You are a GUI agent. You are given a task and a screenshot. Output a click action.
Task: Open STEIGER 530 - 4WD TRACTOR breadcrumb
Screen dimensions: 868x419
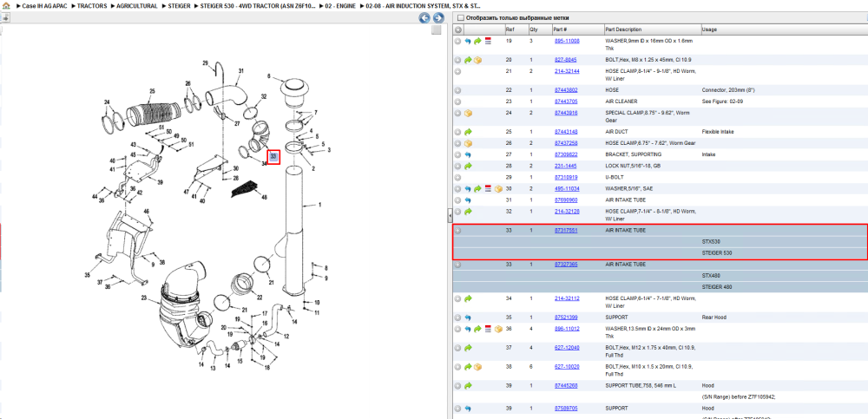(x=259, y=6)
